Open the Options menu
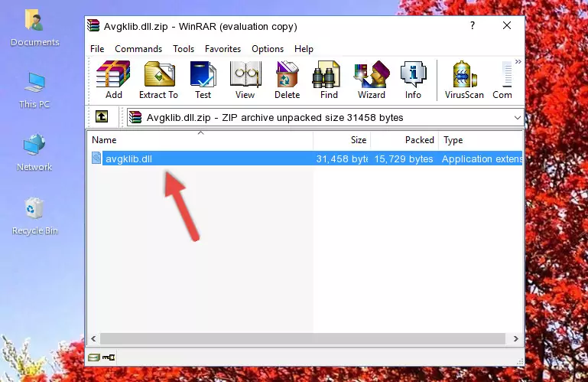588x382 pixels. tap(268, 49)
